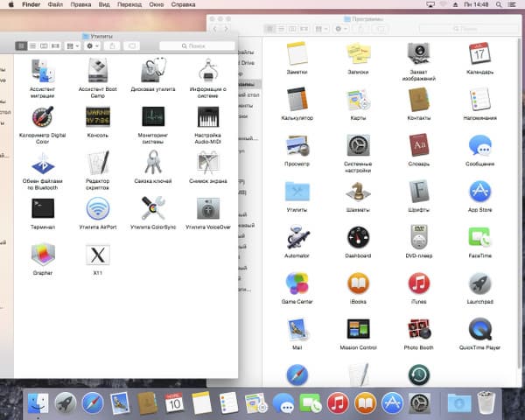Viewport: 525px width, 420px height.
Task: Open the Вид menu
Action: coord(104,4)
